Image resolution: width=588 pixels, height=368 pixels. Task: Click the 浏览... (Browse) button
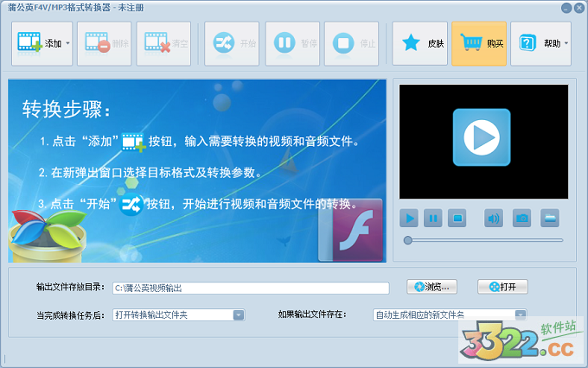coord(431,287)
